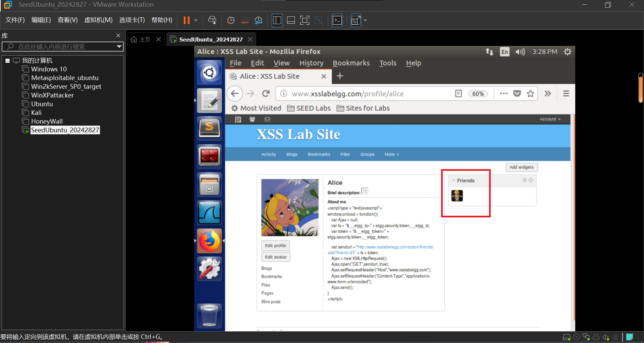This screenshot has height=343, width=644.
Task: Select Metasploitable_ubuntu virtual machine
Action: (65, 78)
